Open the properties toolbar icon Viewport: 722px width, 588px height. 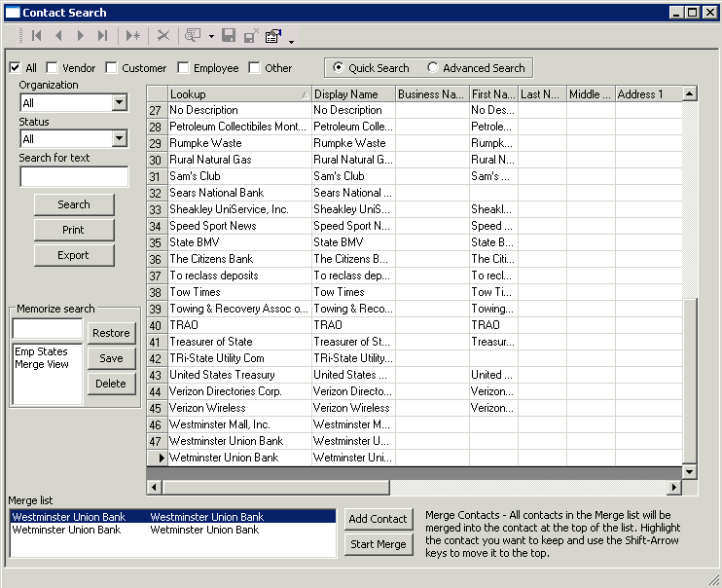click(x=273, y=35)
